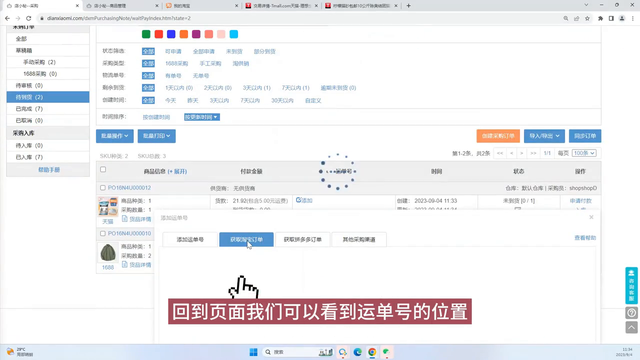
Task: Go to the next page with >
Action: [x=522, y=153]
